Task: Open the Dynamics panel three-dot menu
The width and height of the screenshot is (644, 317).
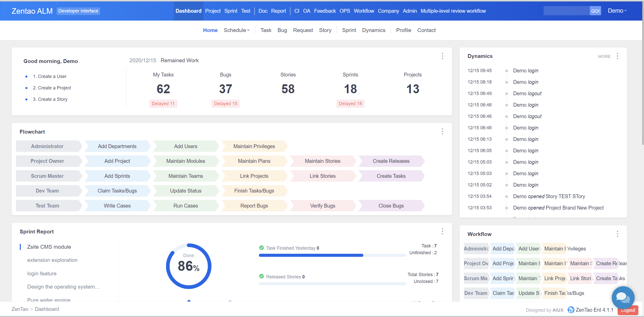Action: coord(617,56)
